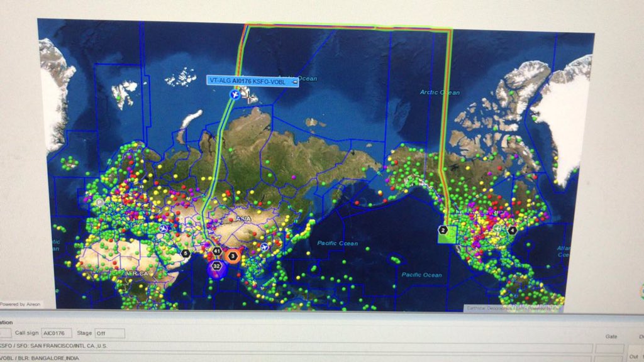Open the orange cluster marker numbered 3

(x=233, y=256)
